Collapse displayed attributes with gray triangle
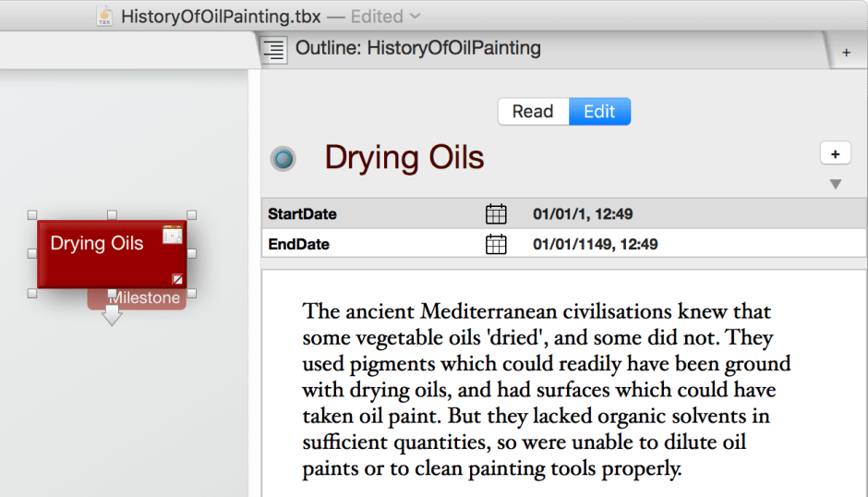 click(836, 184)
